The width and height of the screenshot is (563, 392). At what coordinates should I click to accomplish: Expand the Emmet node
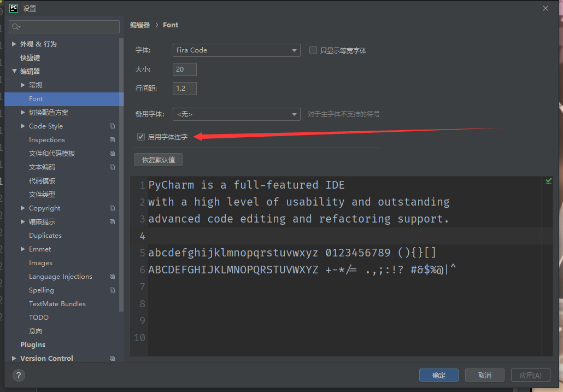(22, 249)
